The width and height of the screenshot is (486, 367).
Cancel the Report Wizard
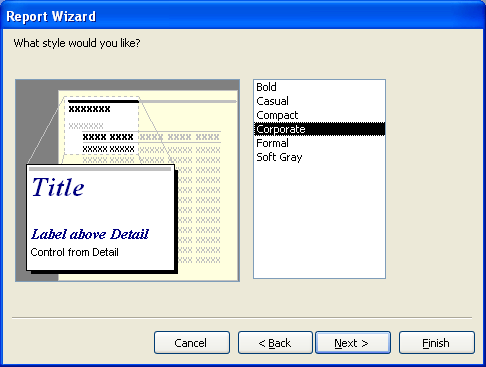click(x=192, y=343)
